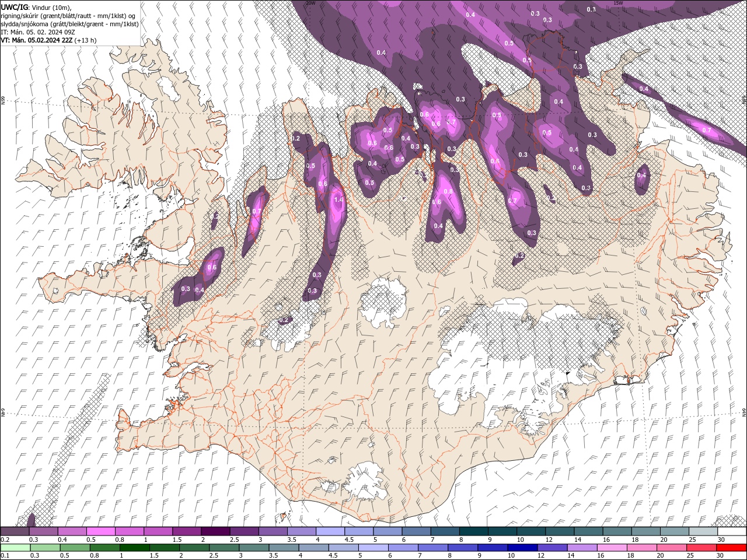Click the '1.4' precipitation value on the map
Image resolution: width=747 pixels, height=560 pixels.
pos(338,200)
